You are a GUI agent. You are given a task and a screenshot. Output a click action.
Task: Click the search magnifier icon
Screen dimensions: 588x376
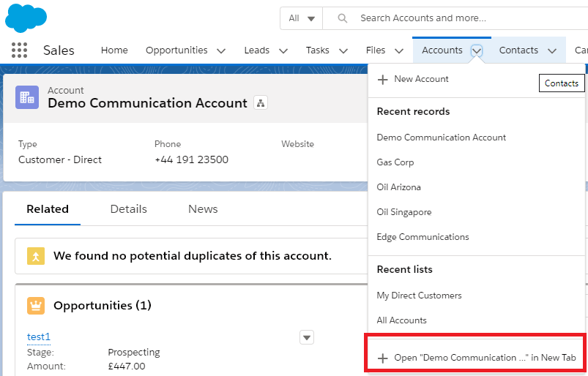(342, 18)
